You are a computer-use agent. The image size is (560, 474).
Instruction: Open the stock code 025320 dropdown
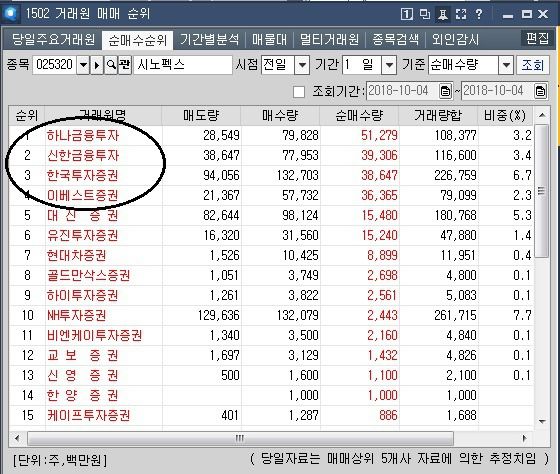pyautogui.click(x=83, y=65)
